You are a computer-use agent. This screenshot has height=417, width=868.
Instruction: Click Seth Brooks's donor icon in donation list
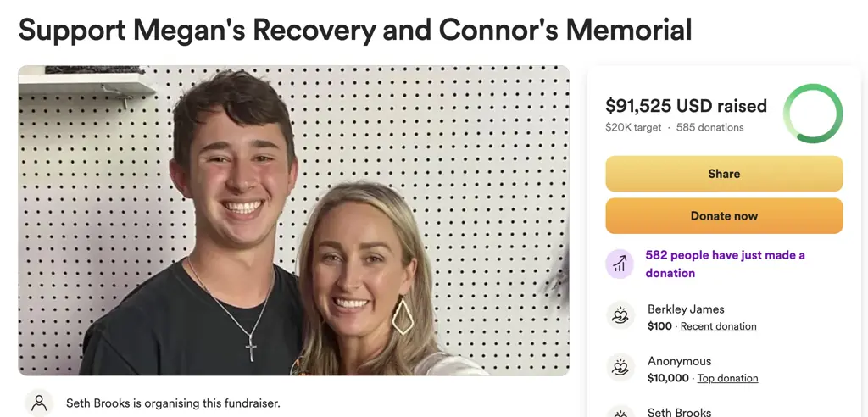tap(620, 413)
